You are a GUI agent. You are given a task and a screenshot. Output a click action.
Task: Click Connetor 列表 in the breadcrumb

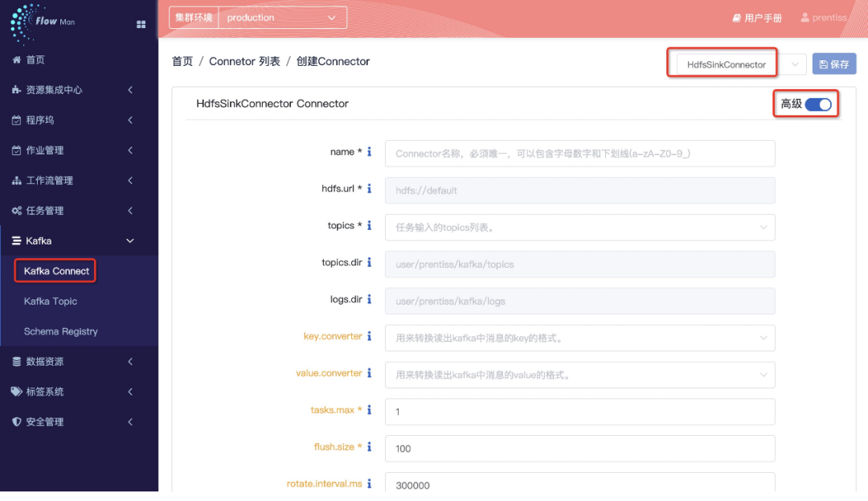click(244, 61)
